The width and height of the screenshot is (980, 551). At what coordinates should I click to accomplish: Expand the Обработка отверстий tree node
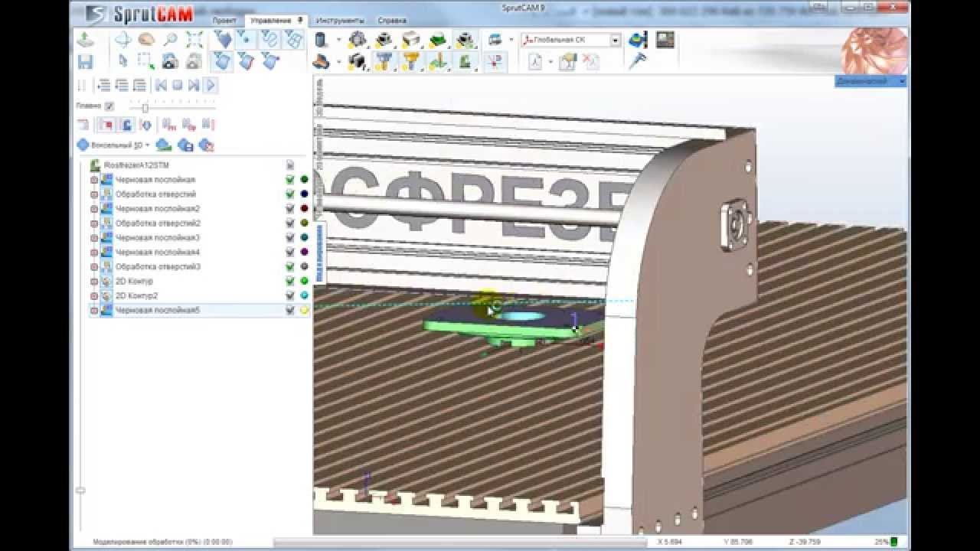point(94,194)
